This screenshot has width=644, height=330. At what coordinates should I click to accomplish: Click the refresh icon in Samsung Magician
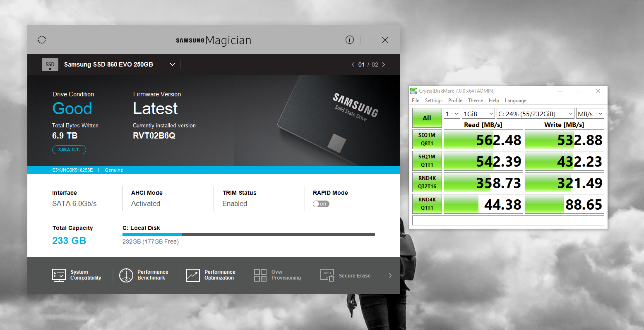pos(42,40)
